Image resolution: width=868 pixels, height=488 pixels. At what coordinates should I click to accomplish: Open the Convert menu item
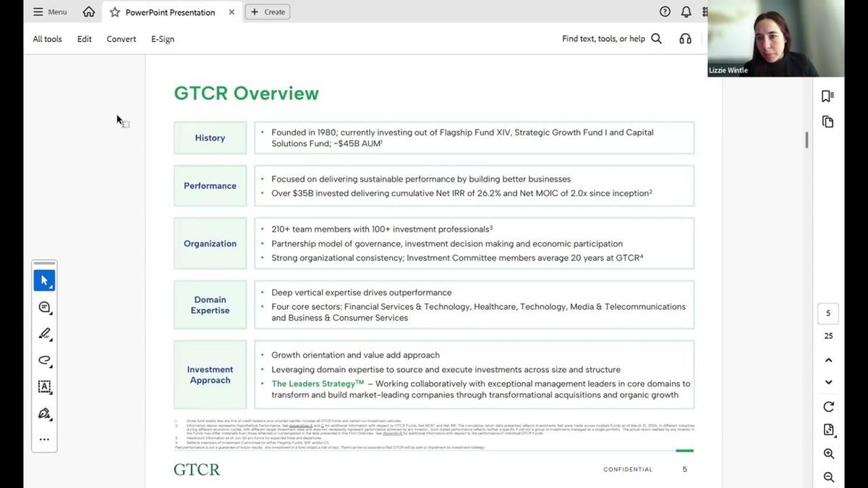[x=121, y=39]
